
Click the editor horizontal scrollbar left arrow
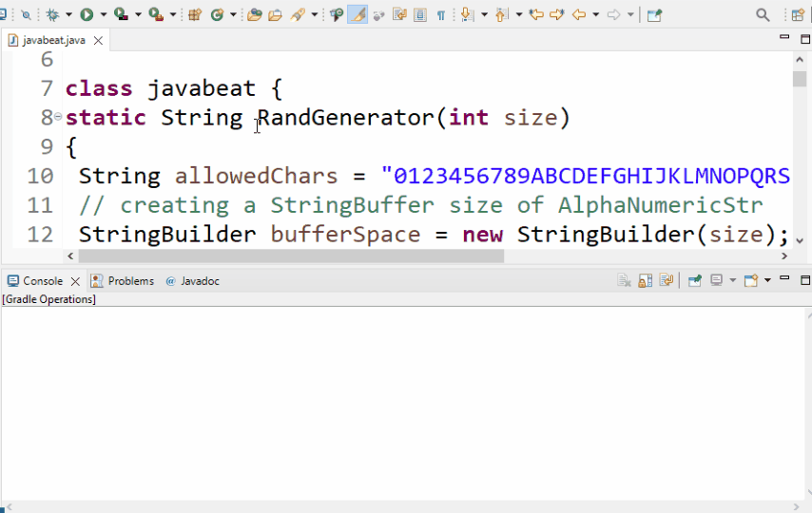pyautogui.click(x=71, y=256)
